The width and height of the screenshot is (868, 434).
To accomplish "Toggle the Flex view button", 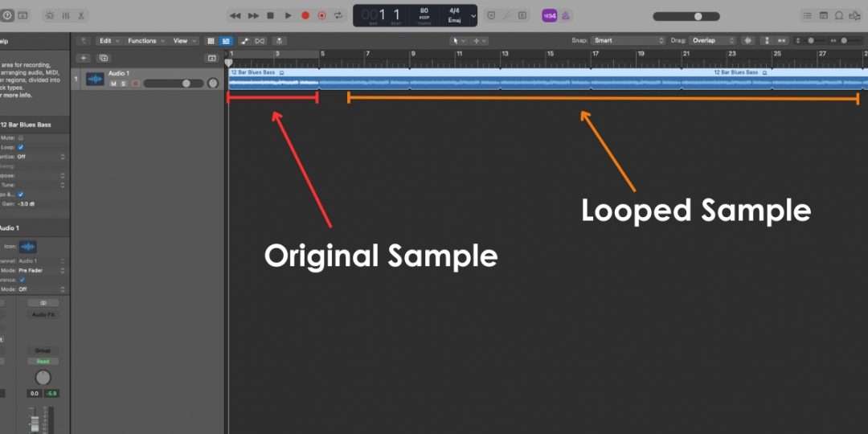I will click(260, 40).
